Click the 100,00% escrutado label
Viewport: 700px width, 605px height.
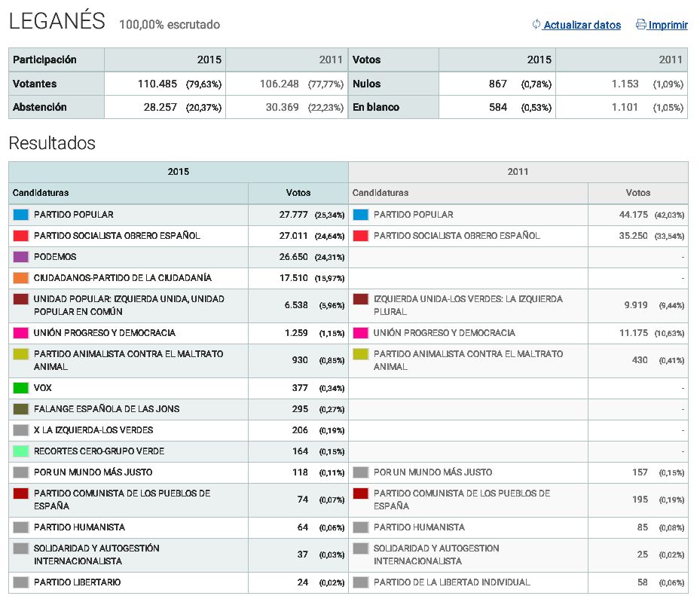[x=170, y=25]
